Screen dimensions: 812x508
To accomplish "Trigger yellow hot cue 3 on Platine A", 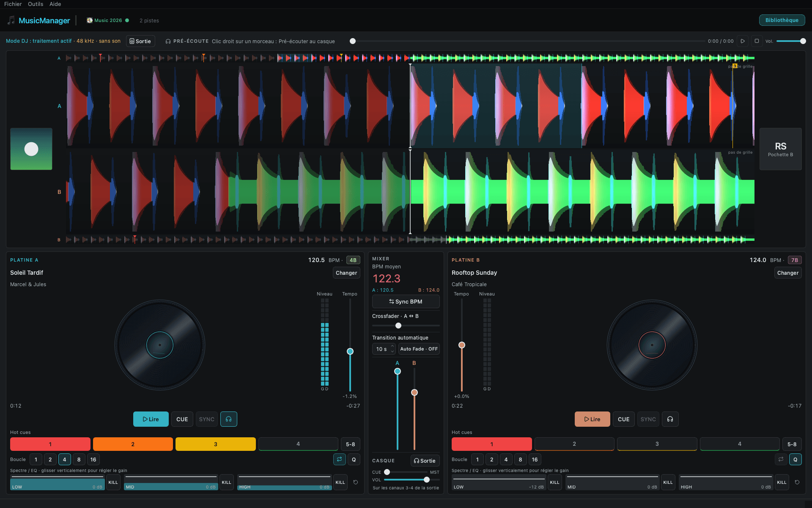I will [216, 444].
